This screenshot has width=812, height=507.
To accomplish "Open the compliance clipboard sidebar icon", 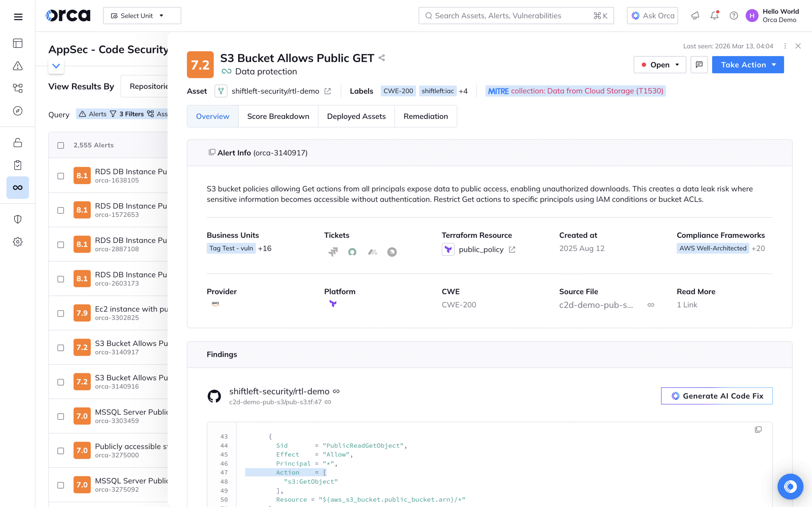I will [x=18, y=165].
